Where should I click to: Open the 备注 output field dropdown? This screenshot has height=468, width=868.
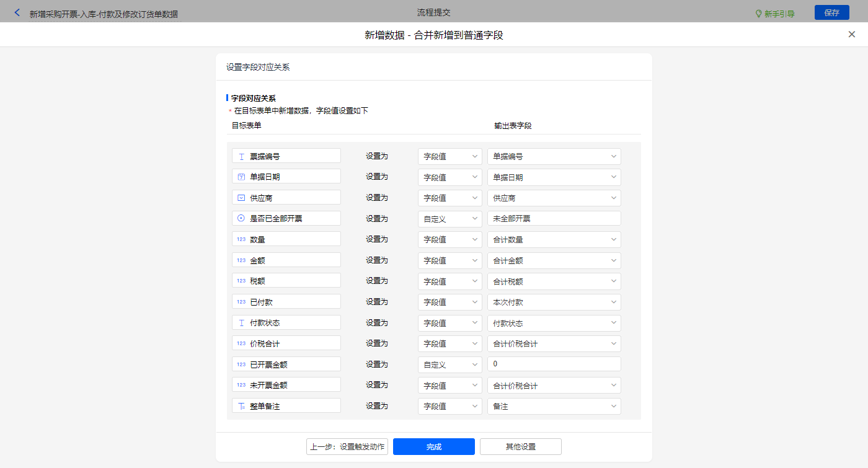pyautogui.click(x=554, y=406)
